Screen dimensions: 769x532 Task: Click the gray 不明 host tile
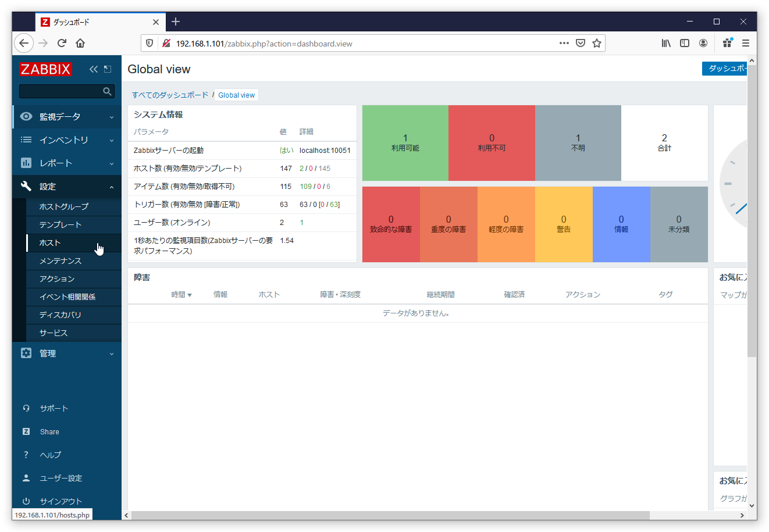click(578, 143)
